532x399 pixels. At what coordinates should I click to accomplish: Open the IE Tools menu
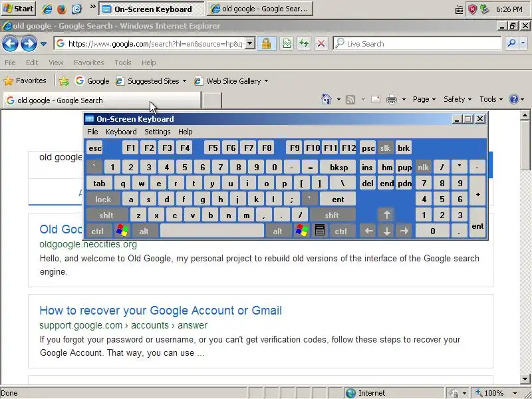coord(122,63)
